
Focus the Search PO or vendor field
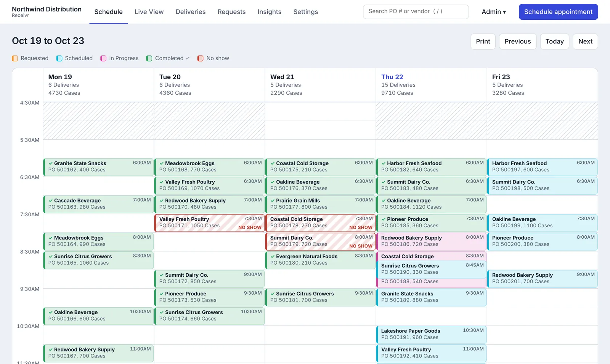pyautogui.click(x=416, y=12)
